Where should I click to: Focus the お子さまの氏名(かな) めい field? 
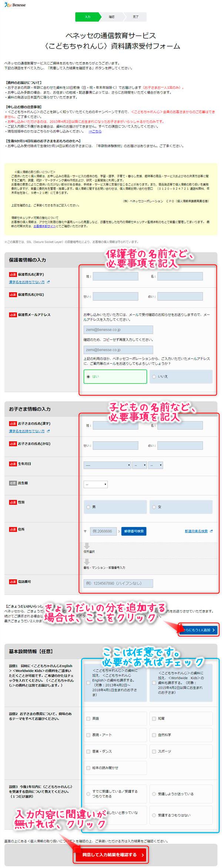(180, 445)
